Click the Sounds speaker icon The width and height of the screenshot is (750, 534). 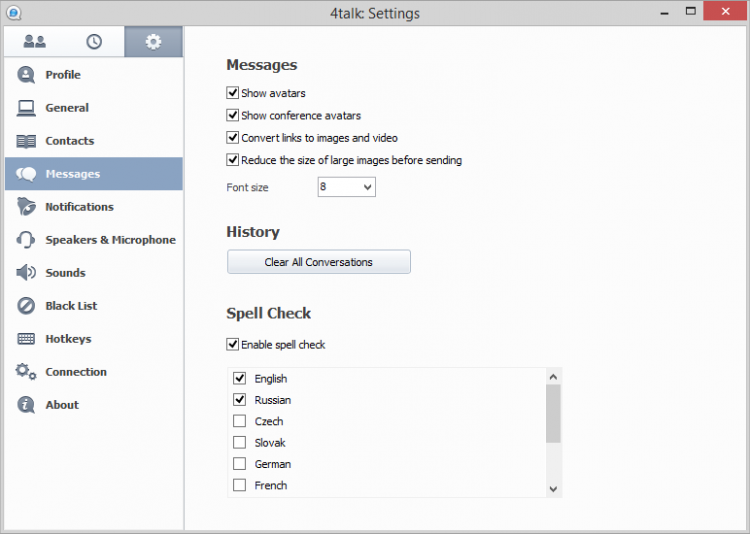26,273
